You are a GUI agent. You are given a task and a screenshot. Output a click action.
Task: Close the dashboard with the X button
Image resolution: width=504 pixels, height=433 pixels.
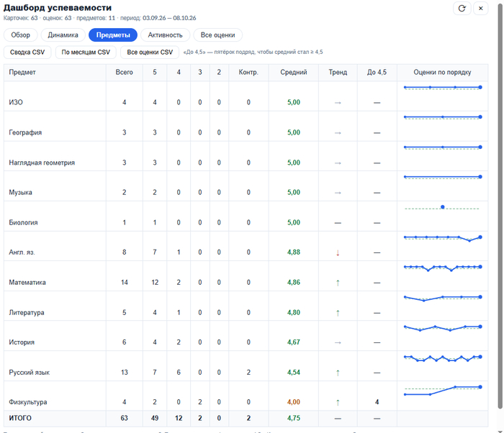(480, 9)
